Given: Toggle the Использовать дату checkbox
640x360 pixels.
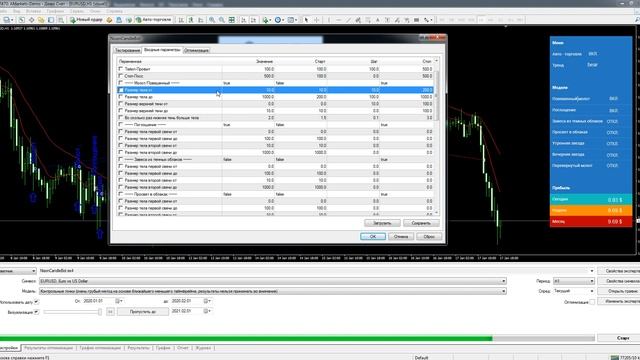Looking at the screenshot, I should [37, 302].
